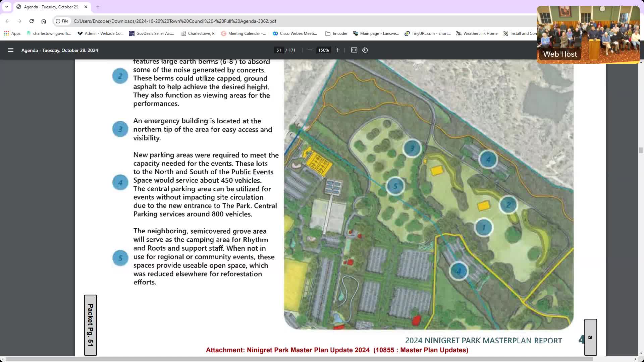Screen dimensions: 644x362
Task: Open the Admin - Verkada Co... bookmark
Action: [x=101, y=34]
